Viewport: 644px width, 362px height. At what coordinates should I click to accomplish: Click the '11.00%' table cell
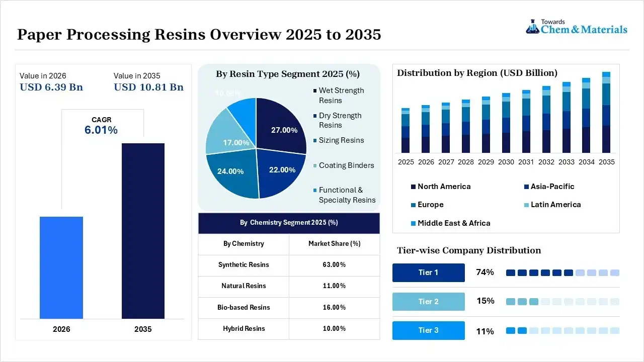coord(335,286)
